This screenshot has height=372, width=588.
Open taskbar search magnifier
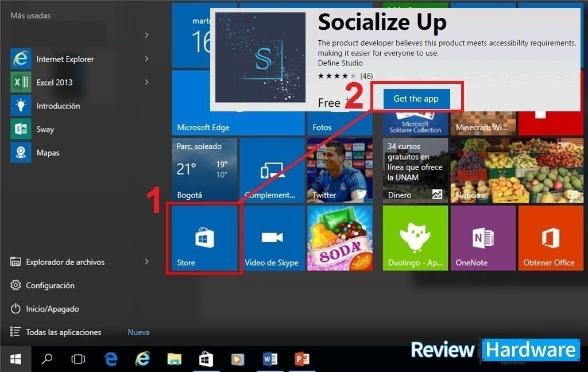click(47, 359)
